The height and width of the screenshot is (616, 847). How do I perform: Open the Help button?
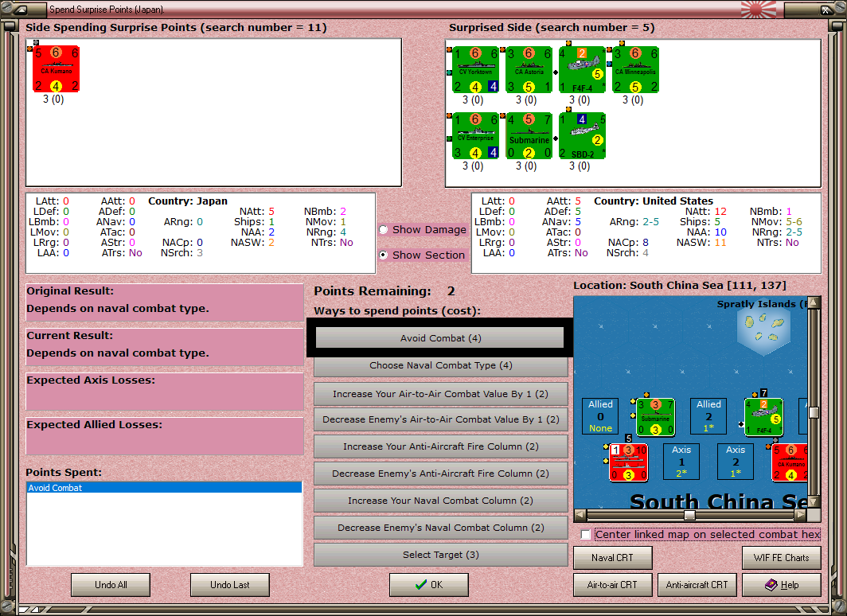[782, 585]
